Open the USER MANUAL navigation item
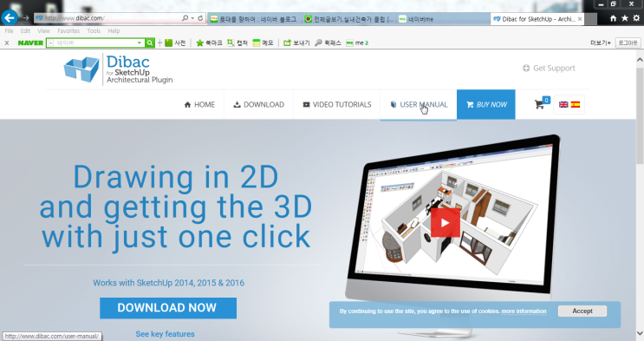The width and height of the screenshot is (644, 341). point(419,104)
